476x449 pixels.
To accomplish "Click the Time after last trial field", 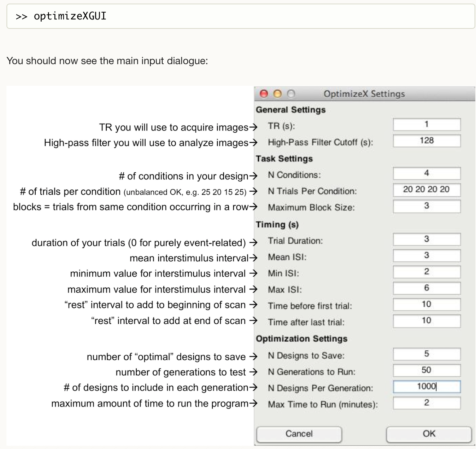I will [x=427, y=321].
